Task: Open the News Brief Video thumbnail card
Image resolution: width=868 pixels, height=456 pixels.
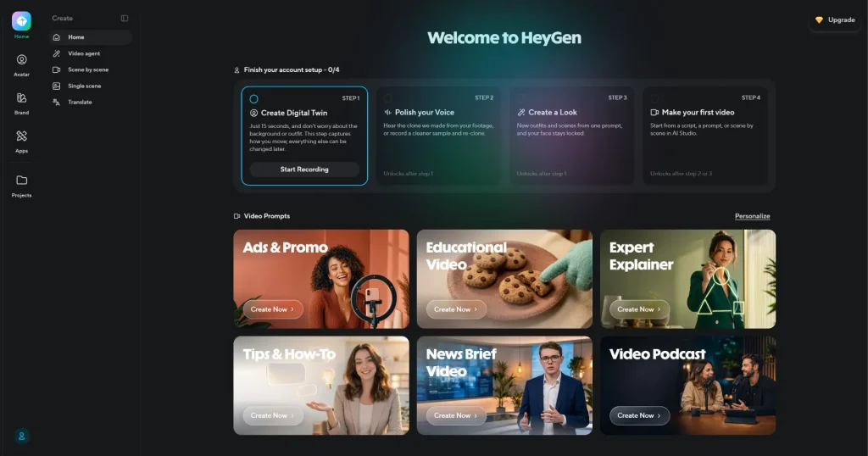Action: (504, 386)
